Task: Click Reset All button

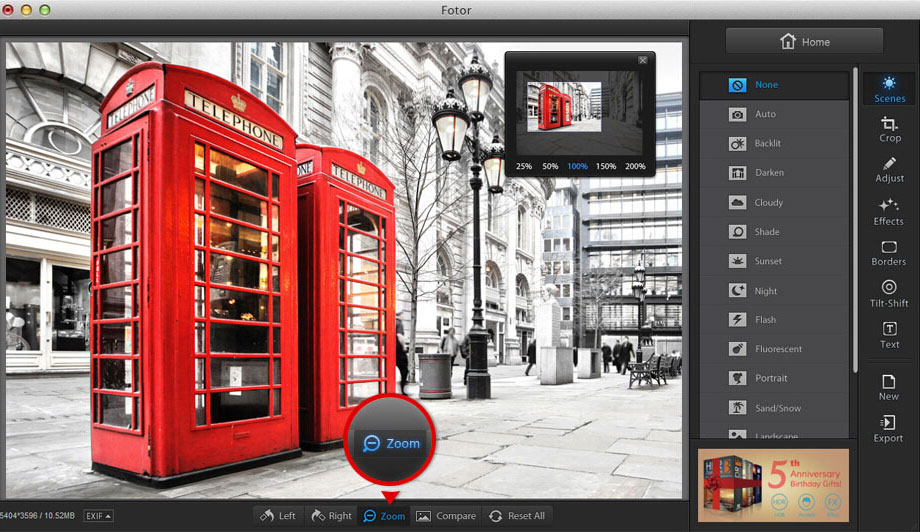Action: [x=517, y=516]
